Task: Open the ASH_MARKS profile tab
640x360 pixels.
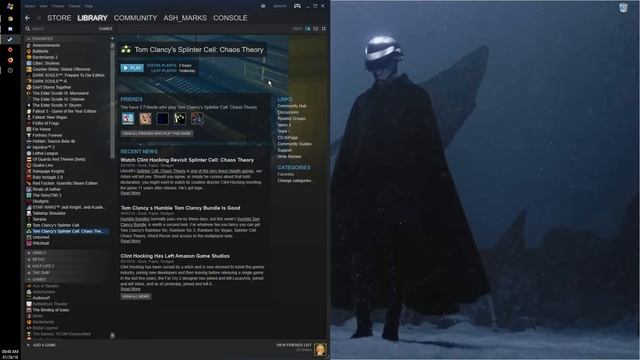Action: (185, 18)
